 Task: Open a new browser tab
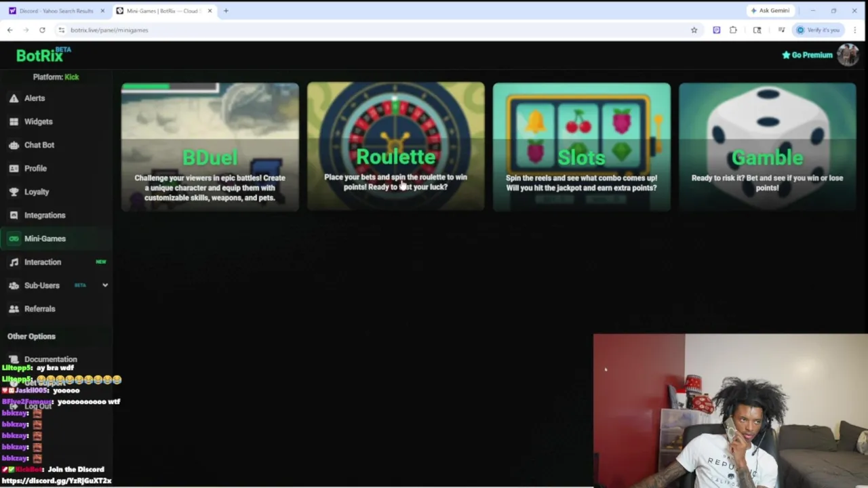click(226, 11)
